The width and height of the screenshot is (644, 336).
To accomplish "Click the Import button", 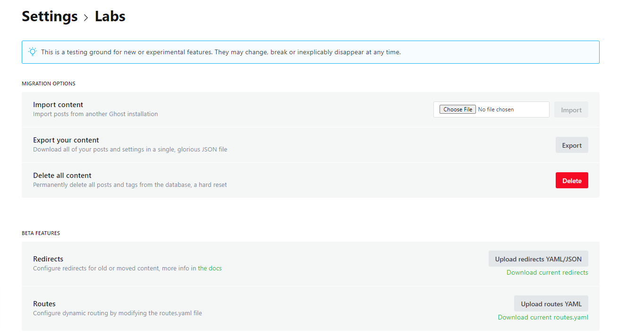I will 571,110.
